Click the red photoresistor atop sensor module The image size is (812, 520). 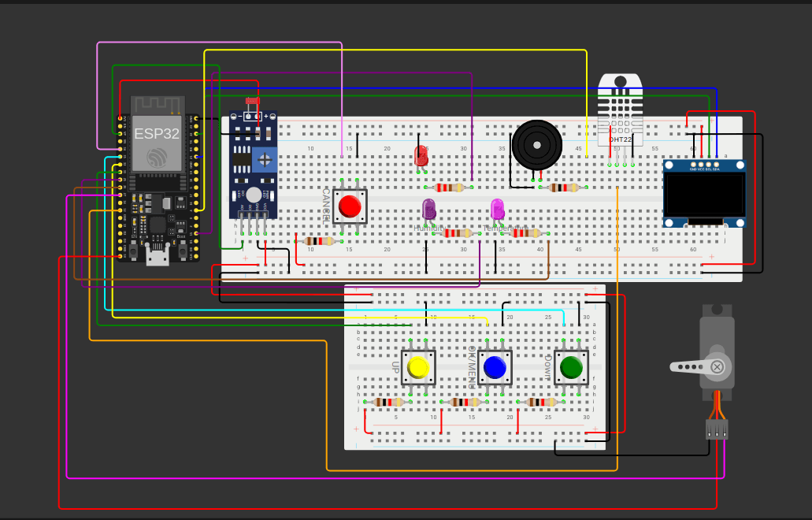point(252,101)
